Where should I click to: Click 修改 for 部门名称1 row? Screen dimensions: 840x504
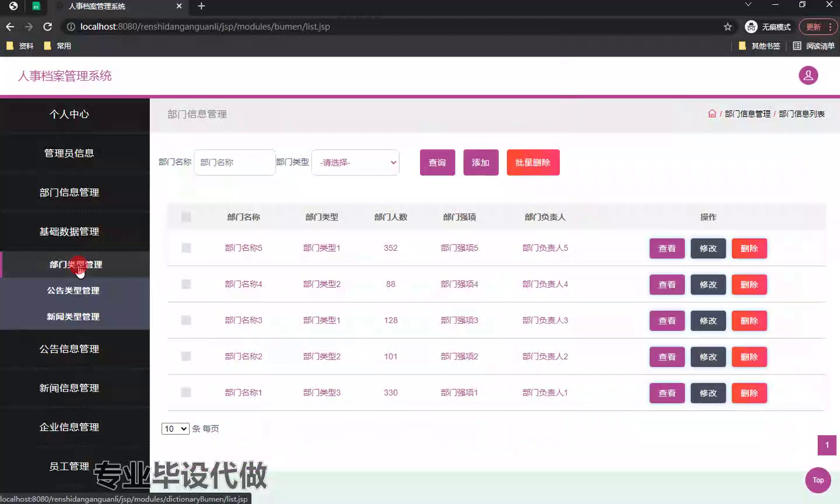(708, 393)
